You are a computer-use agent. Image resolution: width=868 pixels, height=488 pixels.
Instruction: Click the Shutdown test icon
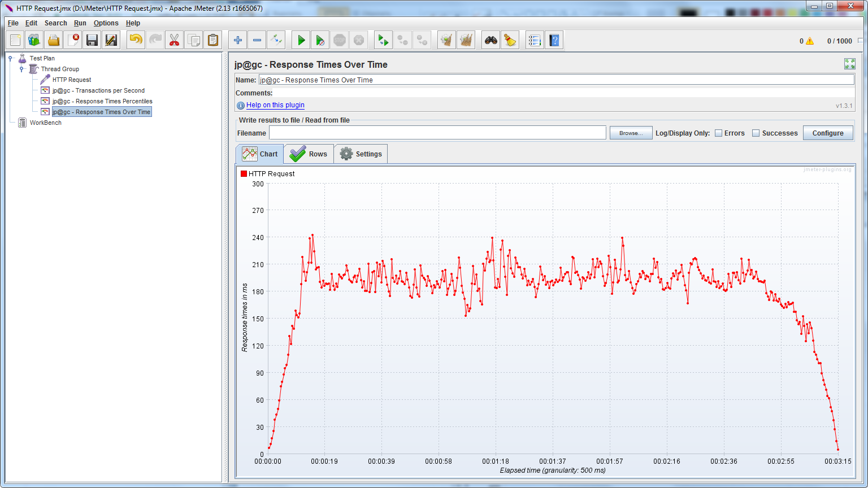[x=359, y=40]
